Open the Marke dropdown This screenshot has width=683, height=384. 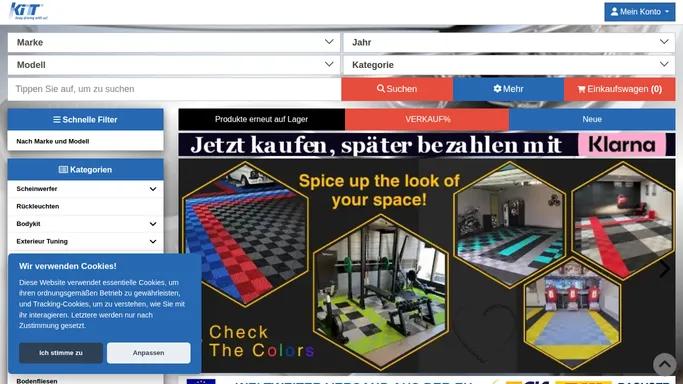(x=174, y=42)
